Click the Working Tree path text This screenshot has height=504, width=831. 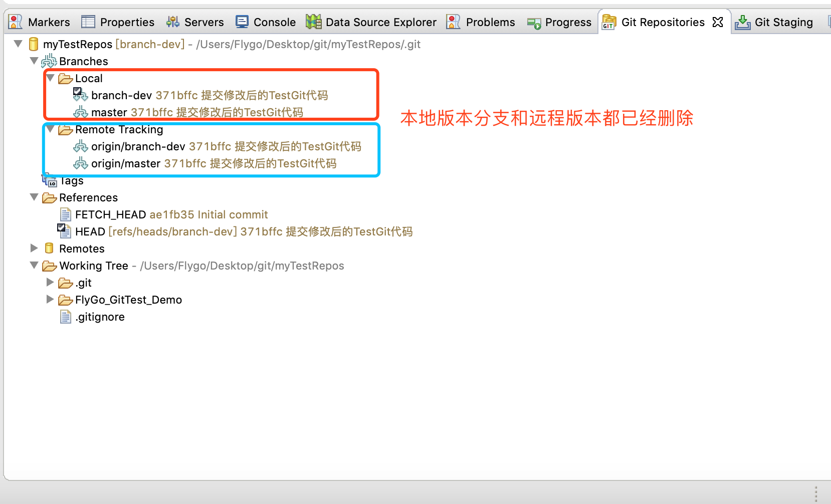[x=242, y=266]
